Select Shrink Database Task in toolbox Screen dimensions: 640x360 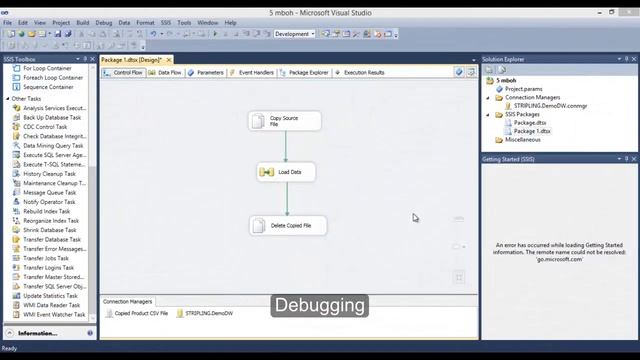pos(50,230)
